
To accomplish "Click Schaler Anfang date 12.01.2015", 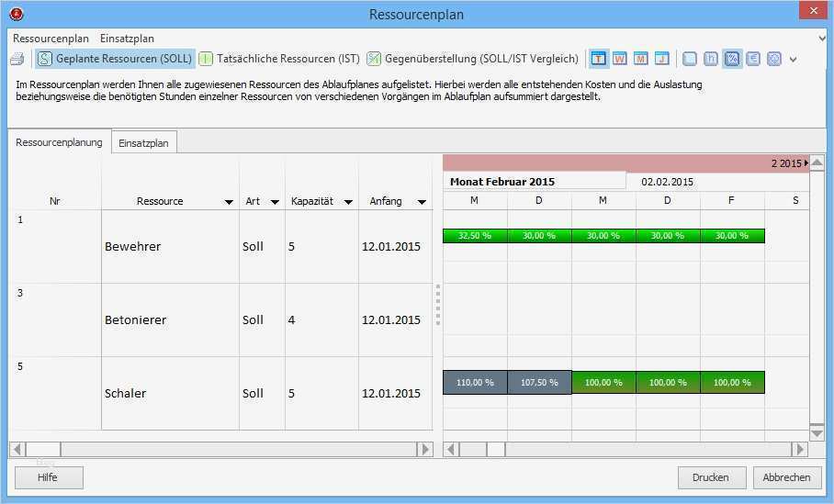I will [x=391, y=394].
